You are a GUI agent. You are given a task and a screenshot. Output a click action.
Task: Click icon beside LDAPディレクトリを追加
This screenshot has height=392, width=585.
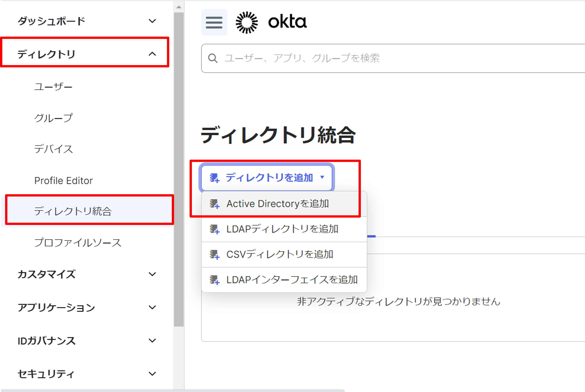214,229
